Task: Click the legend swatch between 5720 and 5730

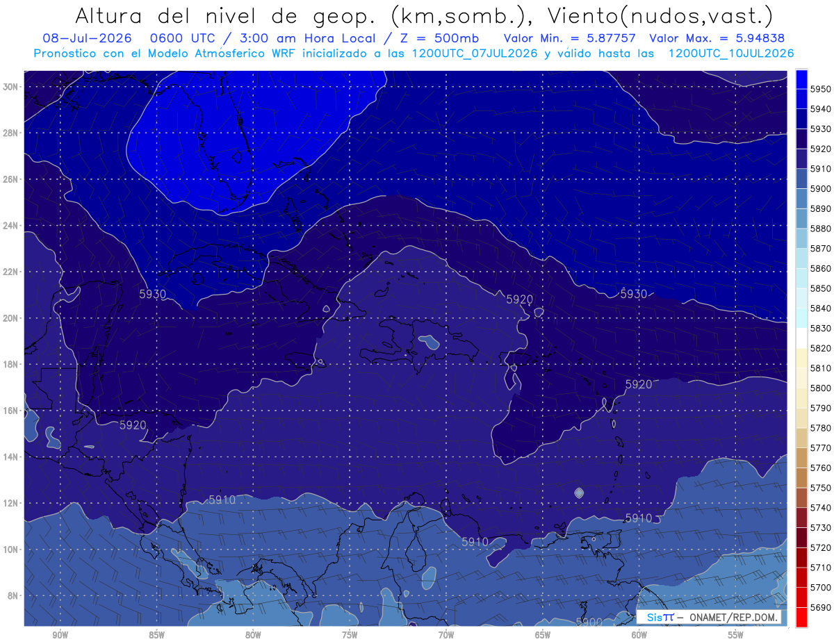Action: [x=801, y=538]
